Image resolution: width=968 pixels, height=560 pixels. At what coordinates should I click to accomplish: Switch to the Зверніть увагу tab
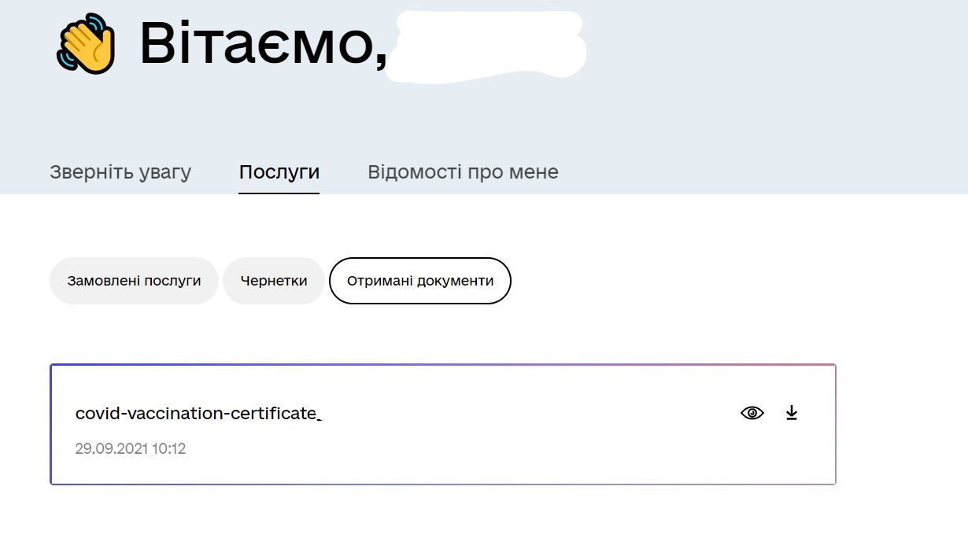(120, 172)
